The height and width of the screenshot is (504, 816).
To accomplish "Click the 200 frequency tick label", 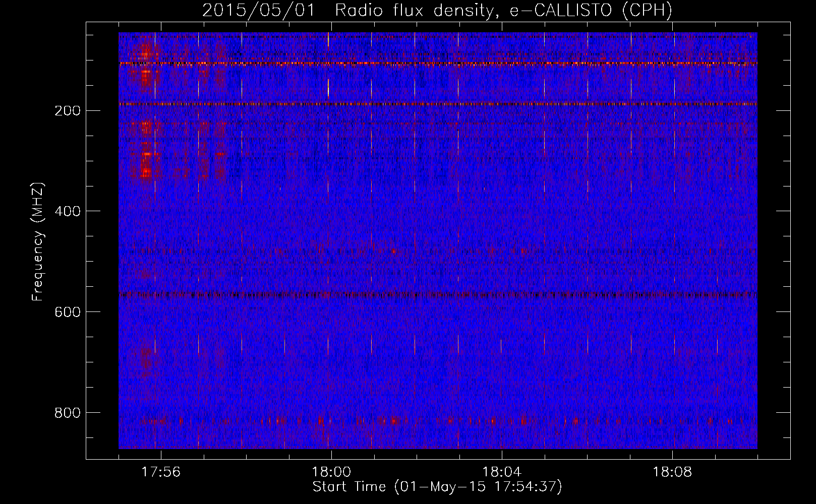I will tap(67, 111).
